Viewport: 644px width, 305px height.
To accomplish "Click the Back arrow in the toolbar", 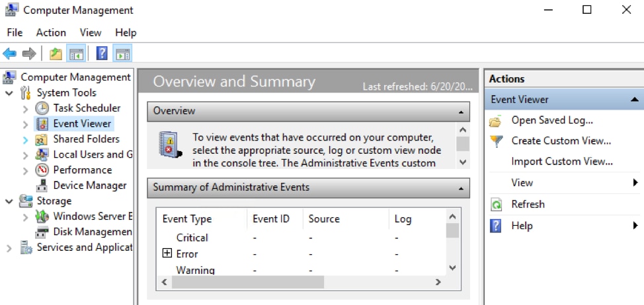I will coord(9,53).
